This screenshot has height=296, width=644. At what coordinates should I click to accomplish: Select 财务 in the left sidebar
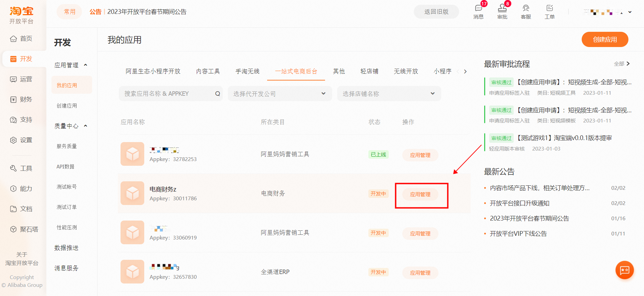pyautogui.click(x=21, y=99)
